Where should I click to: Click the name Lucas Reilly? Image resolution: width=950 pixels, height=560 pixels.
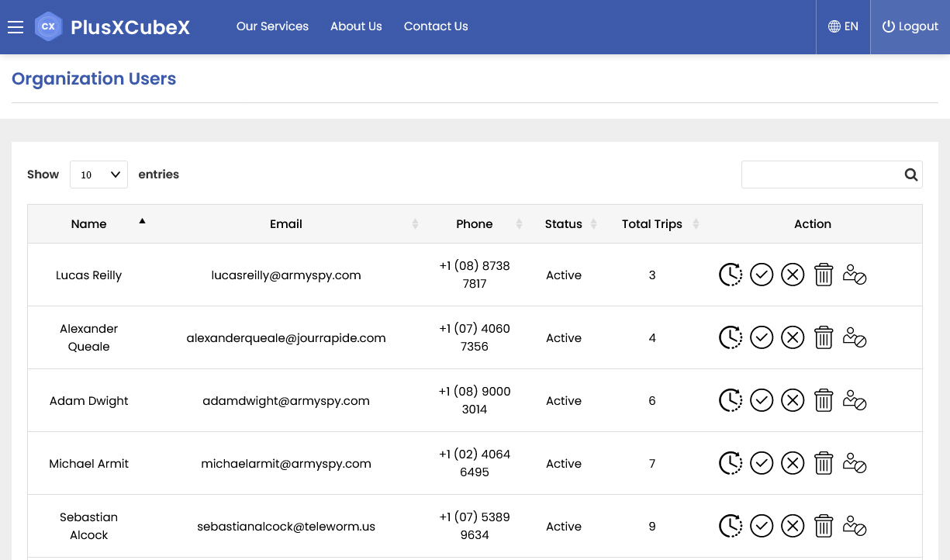pos(88,275)
